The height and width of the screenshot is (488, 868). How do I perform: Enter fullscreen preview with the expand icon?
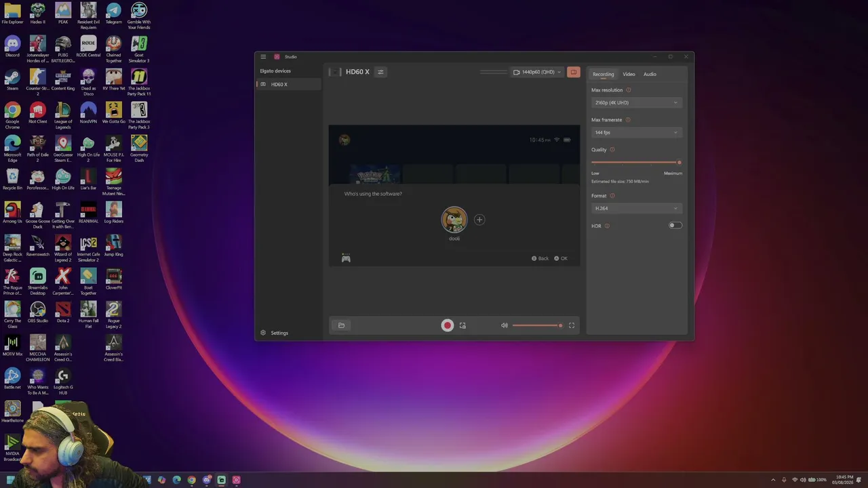pos(572,325)
